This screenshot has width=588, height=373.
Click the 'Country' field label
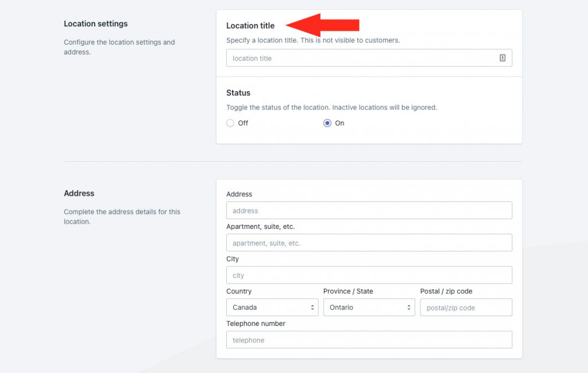point(239,292)
